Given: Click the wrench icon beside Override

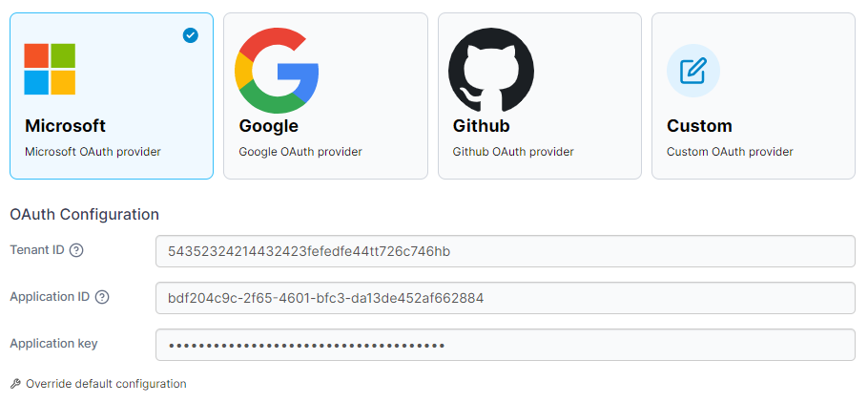Looking at the screenshot, I should pyautogui.click(x=15, y=384).
